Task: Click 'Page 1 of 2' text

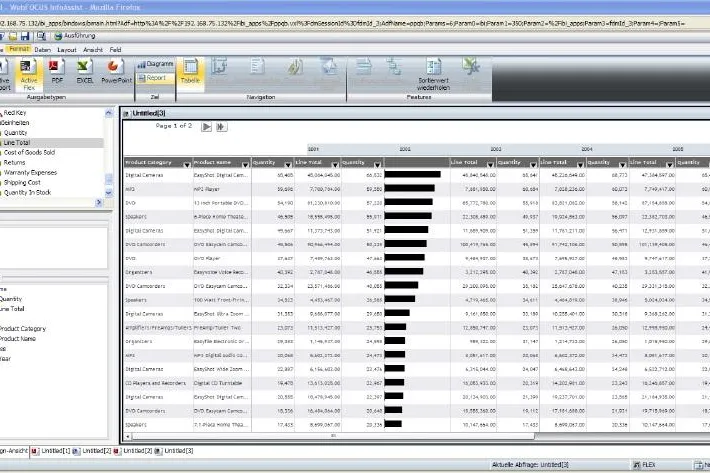Action: [174, 126]
